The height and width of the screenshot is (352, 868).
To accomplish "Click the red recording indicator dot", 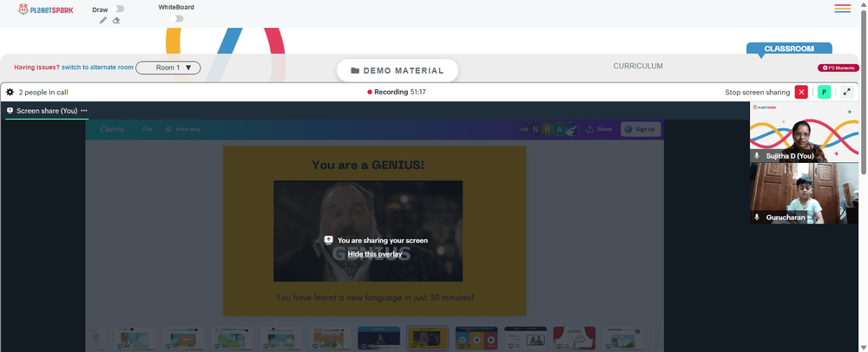I will pyautogui.click(x=370, y=92).
